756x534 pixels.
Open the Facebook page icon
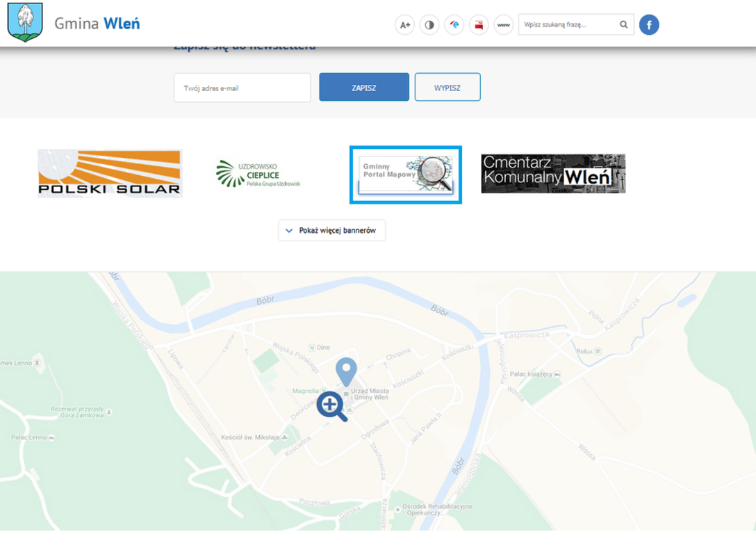coord(649,25)
